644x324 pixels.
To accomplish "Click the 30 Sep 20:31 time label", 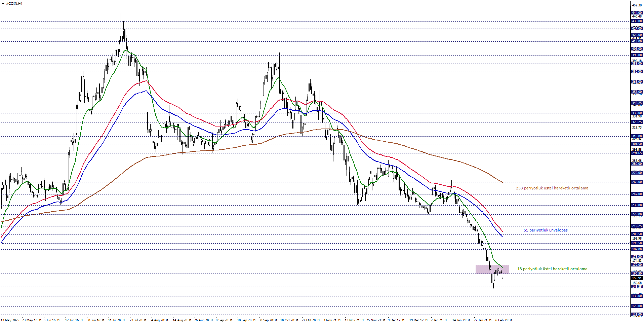I will pyautogui.click(x=268, y=320).
